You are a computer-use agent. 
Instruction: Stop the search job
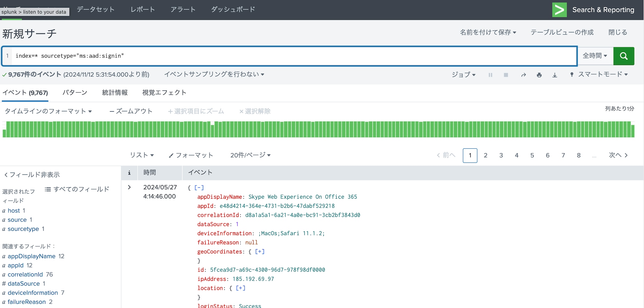click(x=506, y=75)
